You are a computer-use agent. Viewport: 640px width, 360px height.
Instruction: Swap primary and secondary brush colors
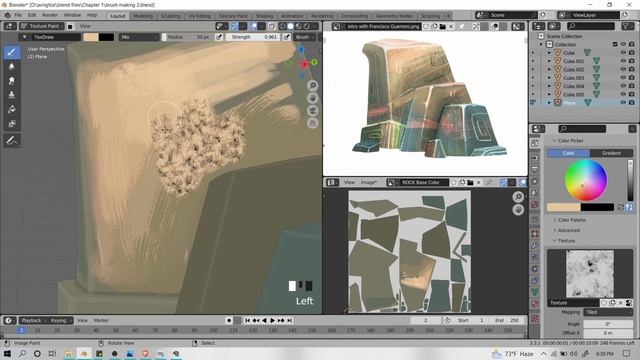tap(620, 207)
